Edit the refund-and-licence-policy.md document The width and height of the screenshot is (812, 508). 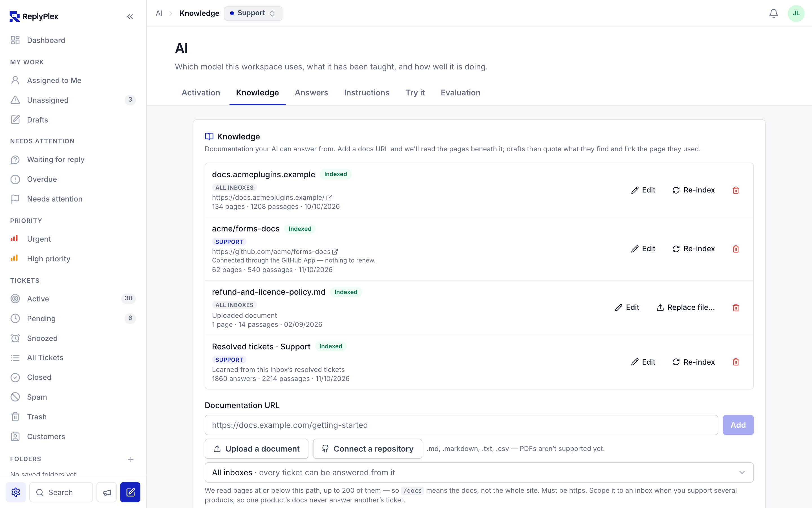[627, 308]
